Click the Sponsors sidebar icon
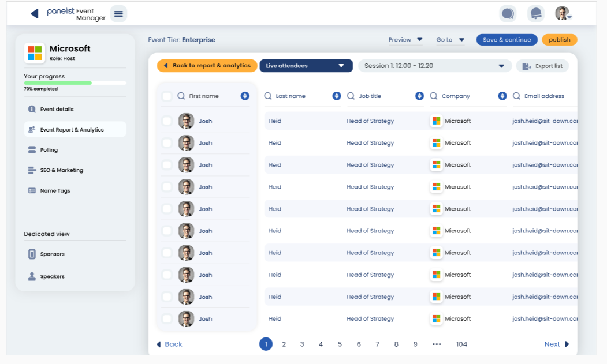The width and height of the screenshot is (607, 364). pyautogui.click(x=32, y=254)
